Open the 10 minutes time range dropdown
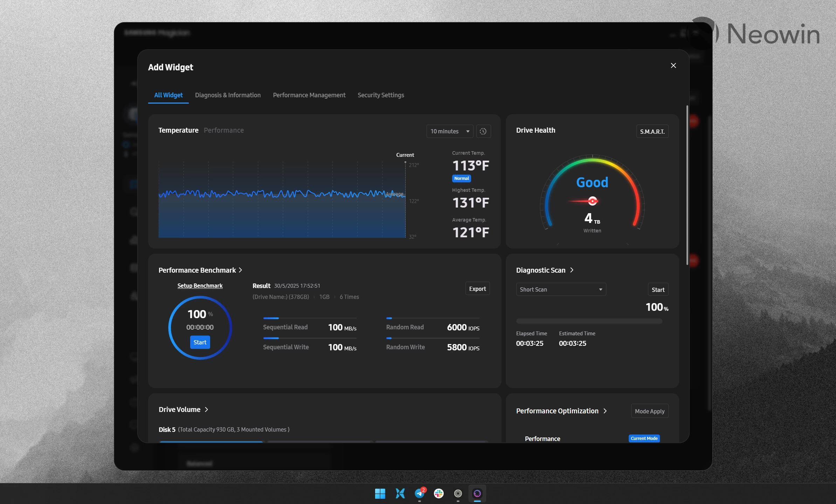Screen dimensions: 836x504 point(450,131)
